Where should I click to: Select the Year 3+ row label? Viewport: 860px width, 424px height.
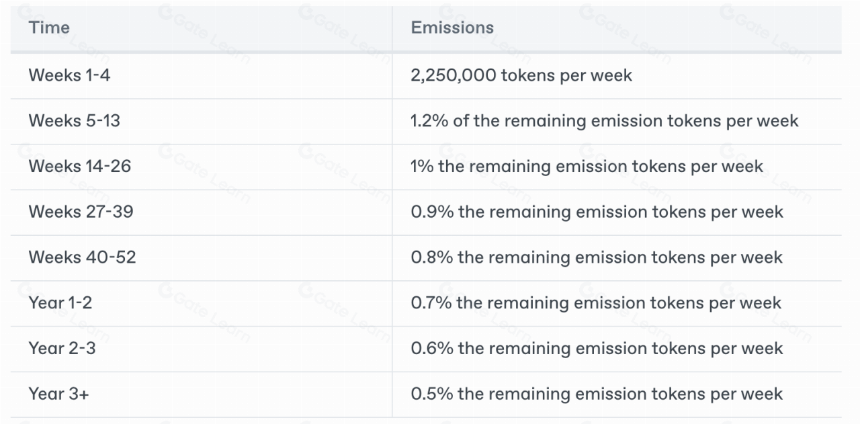tap(58, 394)
